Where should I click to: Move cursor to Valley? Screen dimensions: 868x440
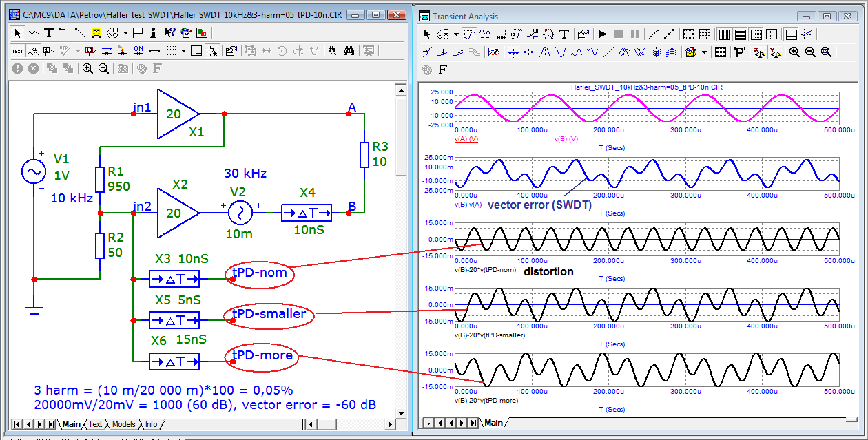coord(560,52)
